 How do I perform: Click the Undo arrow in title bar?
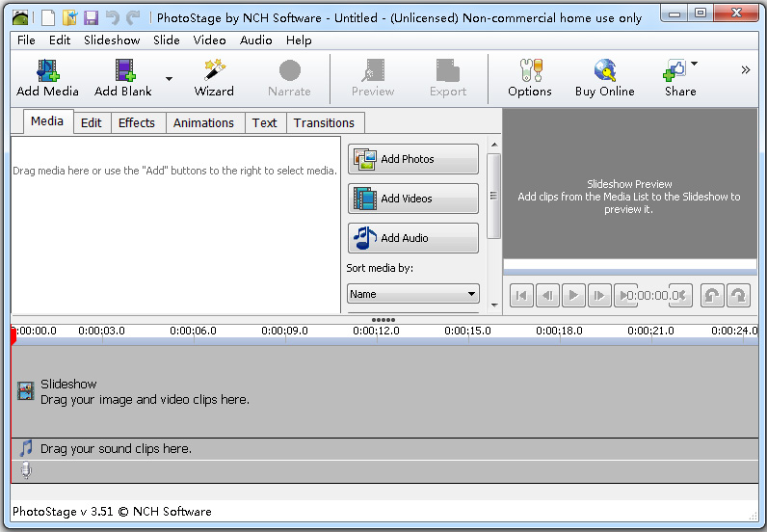click(113, 18)
